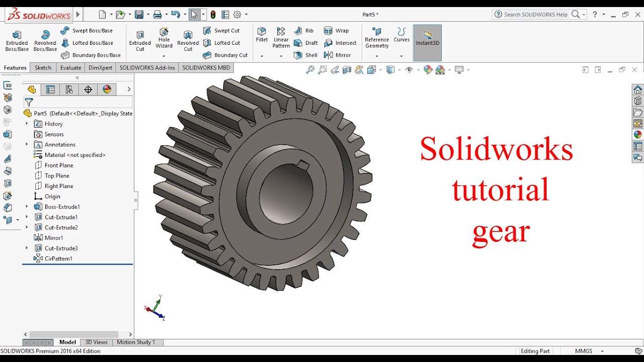Click the feature tree horizontal scrollbar

(x=74, y=334)
